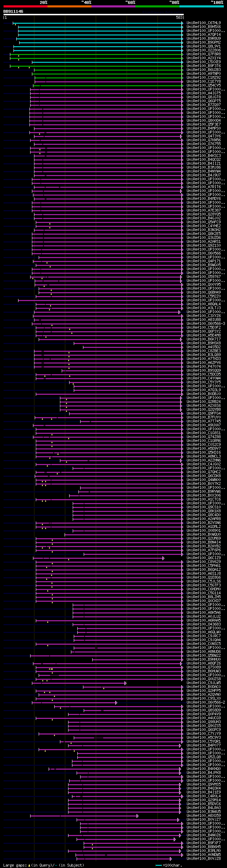The image size is (227, 868).
Task: Open hit UniRef100_B9GPM2
Action: 204,43
